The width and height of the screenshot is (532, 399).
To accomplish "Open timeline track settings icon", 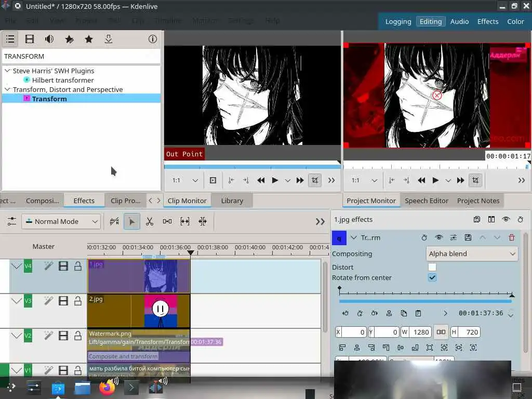I will coord(12,221).
